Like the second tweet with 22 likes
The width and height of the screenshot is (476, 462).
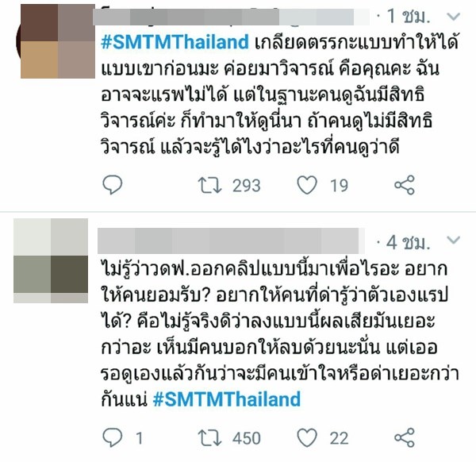[x=307, y=437]
